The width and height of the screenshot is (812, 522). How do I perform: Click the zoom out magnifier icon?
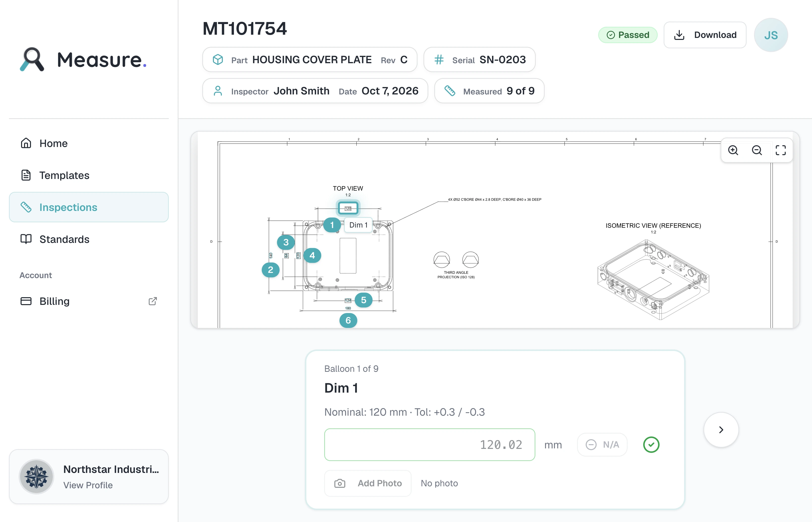[757, 150]
